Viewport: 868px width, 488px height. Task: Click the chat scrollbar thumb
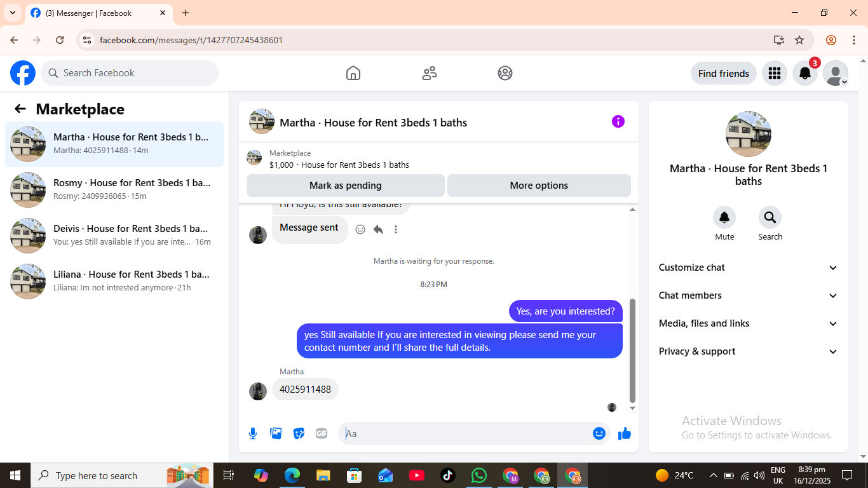tap(632, 351)
